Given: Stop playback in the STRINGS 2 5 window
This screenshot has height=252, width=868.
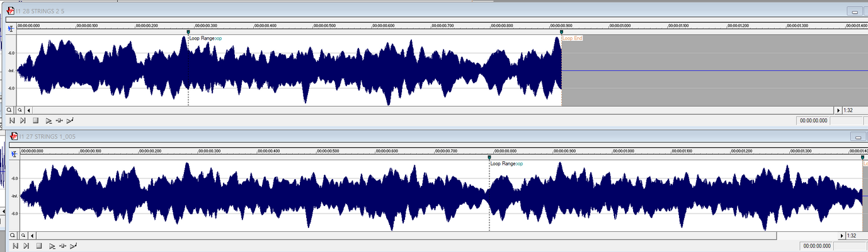Looking at the screenshot, I should coord(36,120).
